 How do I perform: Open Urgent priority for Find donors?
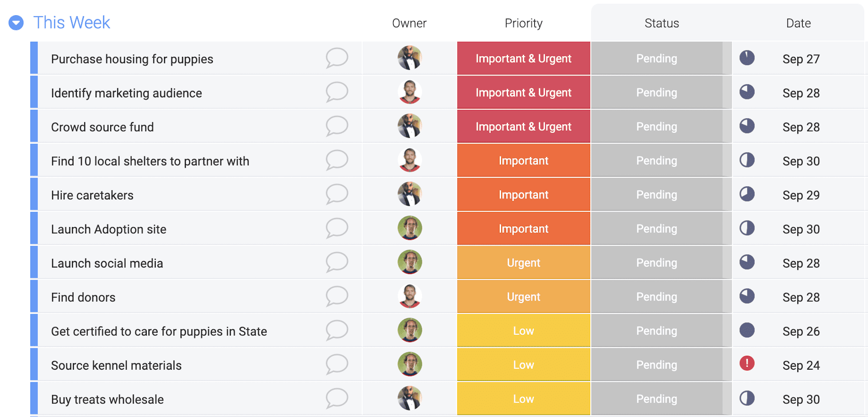pos(523,297)
